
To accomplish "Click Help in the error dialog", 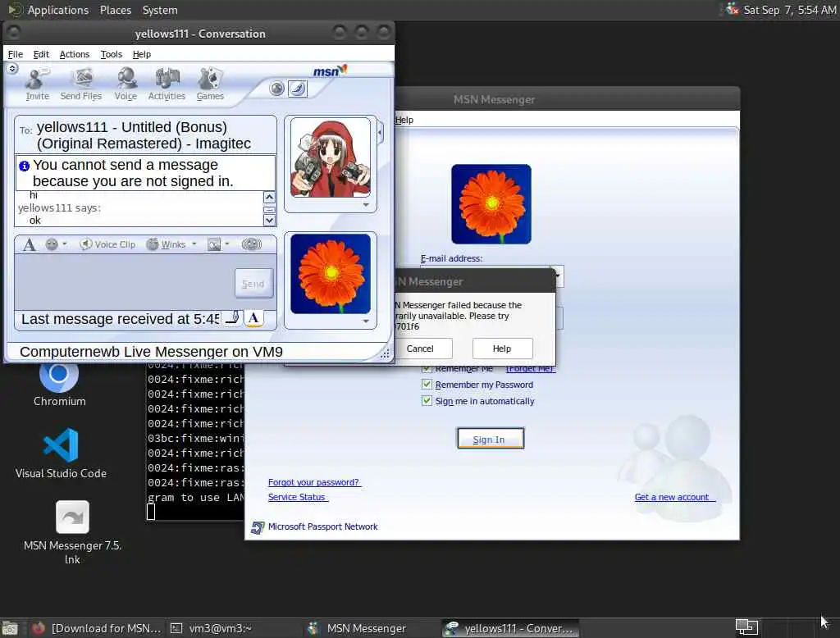I will [x=502, y=349].
